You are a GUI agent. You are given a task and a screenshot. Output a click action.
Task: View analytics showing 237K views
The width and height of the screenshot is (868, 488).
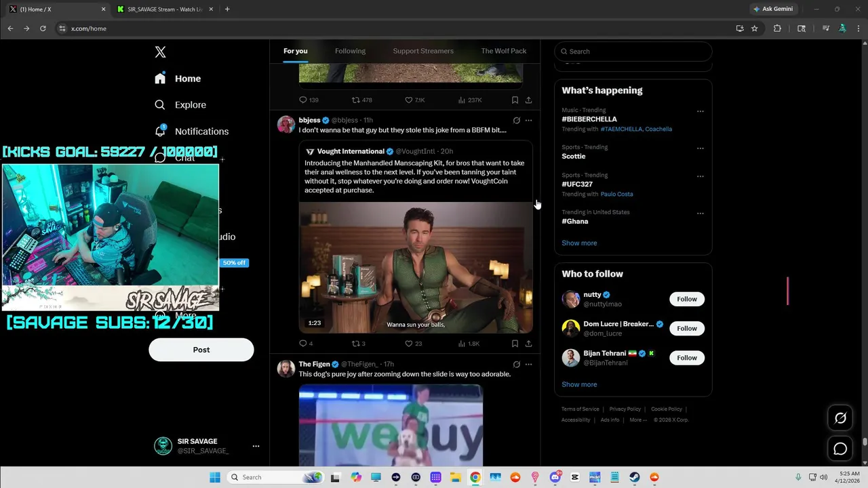point(470,100)
